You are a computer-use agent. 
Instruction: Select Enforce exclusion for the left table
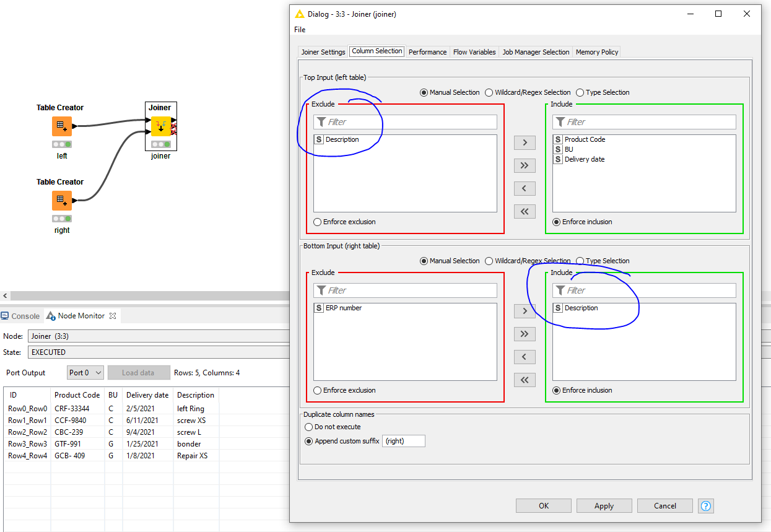tap(317, 222)
